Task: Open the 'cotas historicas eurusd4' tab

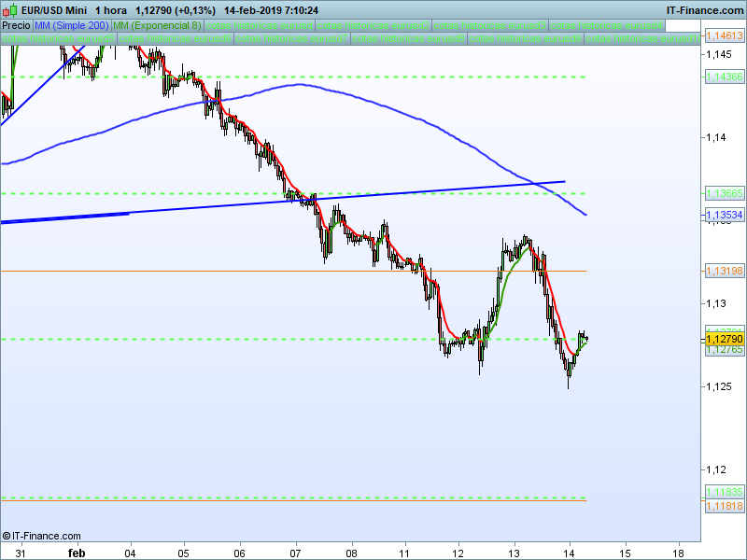Action: pyautogui.click(x=607, y=25)
